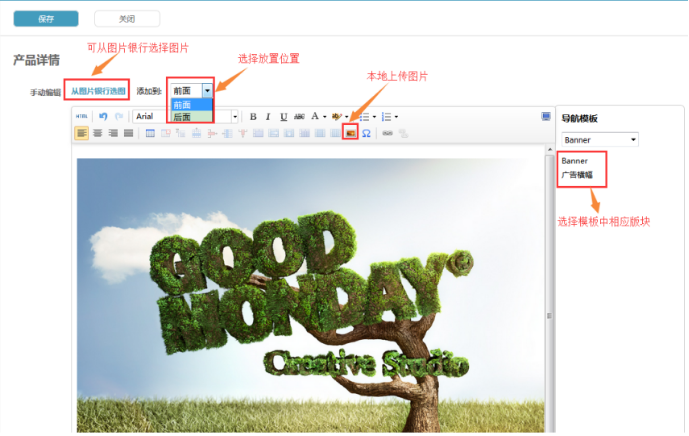689x436 pixels.
Task: Expand the font color dropdown arrow
Action: coord(325,116)
